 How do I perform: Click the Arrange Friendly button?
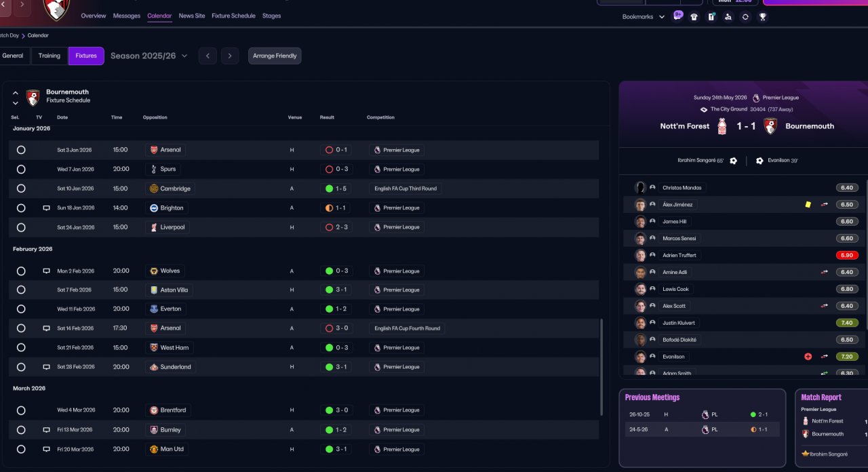[275, 56]
